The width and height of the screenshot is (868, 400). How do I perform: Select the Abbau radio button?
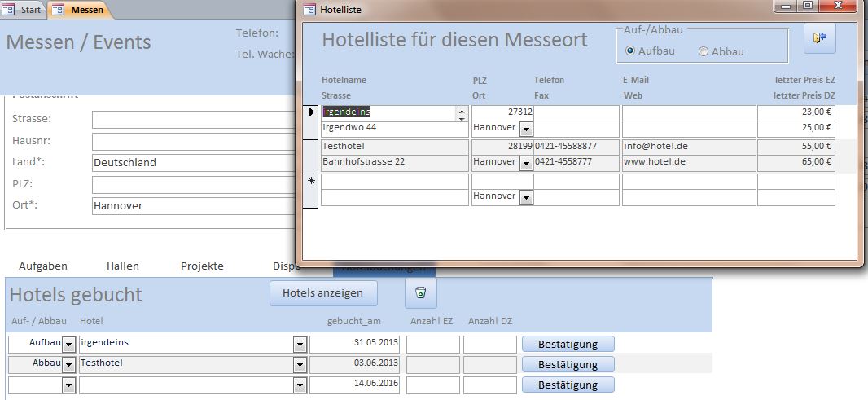(x=704, y=51)
